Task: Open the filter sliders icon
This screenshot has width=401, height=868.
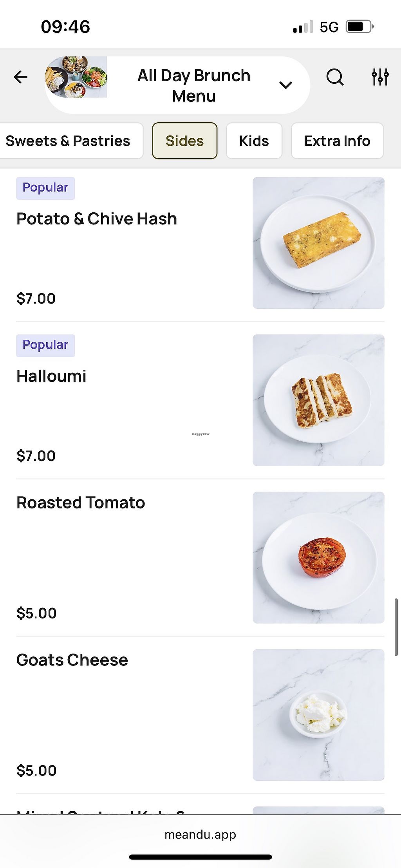Action: 380,77
